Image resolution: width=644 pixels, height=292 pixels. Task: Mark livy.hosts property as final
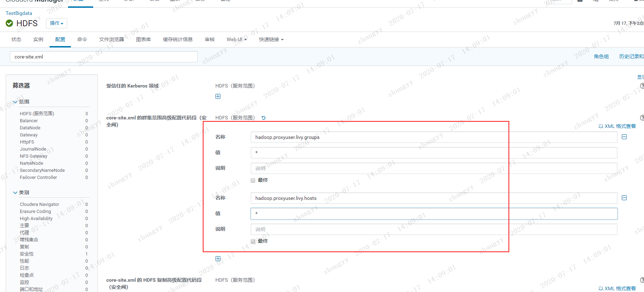click(x=253, y=241)
